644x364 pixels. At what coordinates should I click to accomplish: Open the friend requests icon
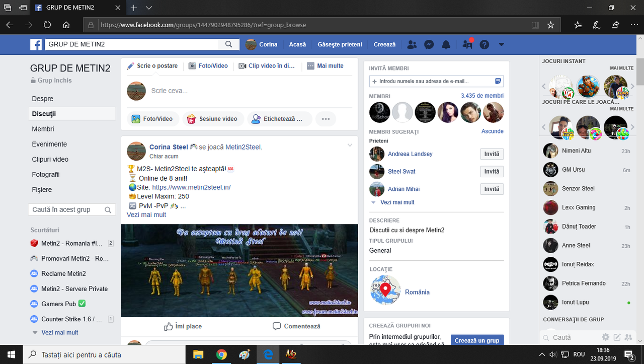(x=412, y=44)
